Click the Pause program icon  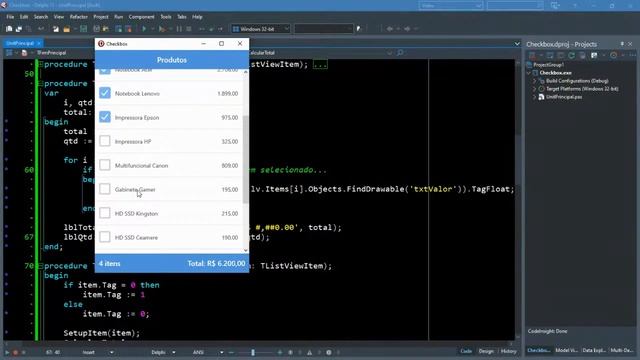(x=179, y=29)
